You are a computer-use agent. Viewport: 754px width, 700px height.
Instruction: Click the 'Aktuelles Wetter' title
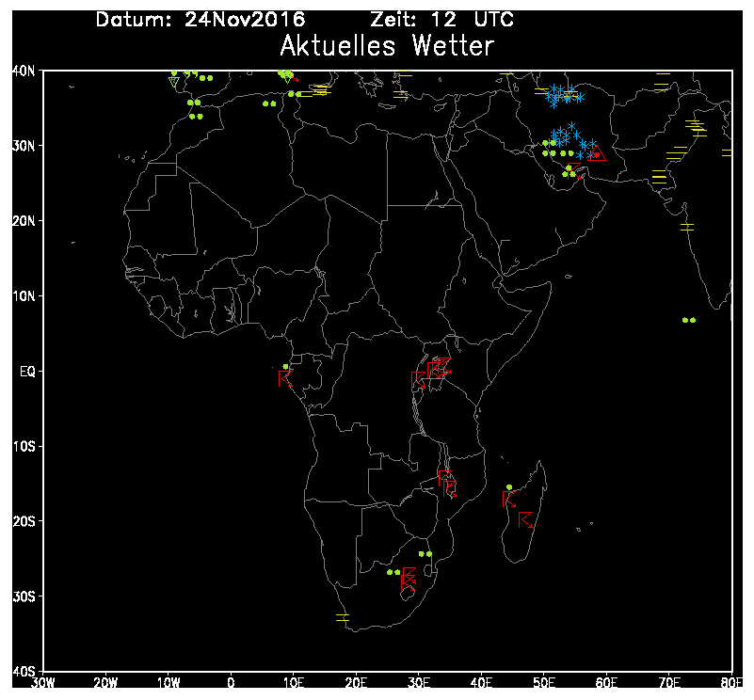pos(387,46)
